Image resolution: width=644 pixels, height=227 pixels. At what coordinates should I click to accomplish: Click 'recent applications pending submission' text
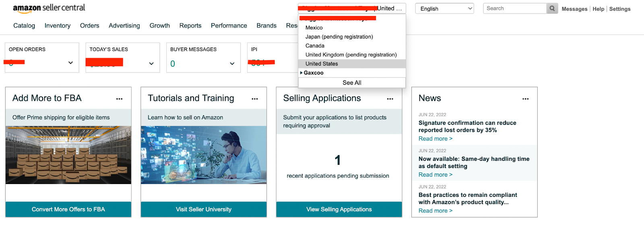pos(338,176)
